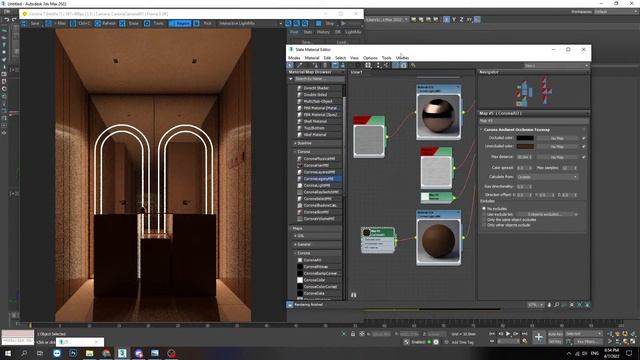Viewport: 640px width, 360px height.
Task: Click the Tools button in Corona frame buffer
Action: tap(154, 24)
